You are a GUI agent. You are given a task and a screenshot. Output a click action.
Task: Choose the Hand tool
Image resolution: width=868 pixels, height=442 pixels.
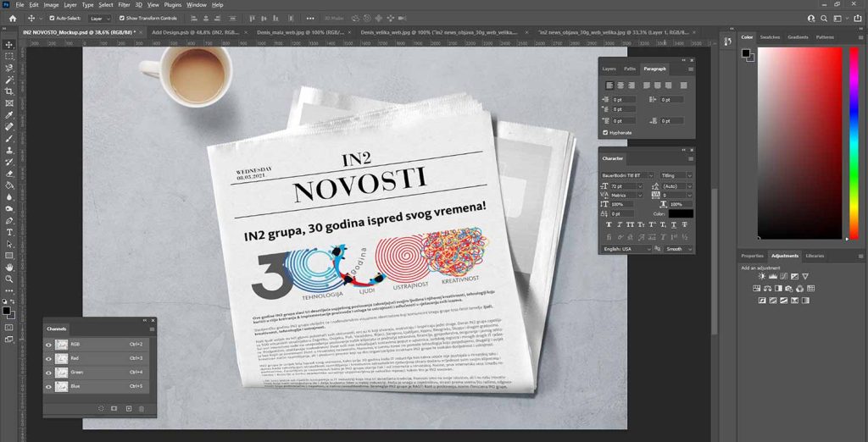point(9,267)
